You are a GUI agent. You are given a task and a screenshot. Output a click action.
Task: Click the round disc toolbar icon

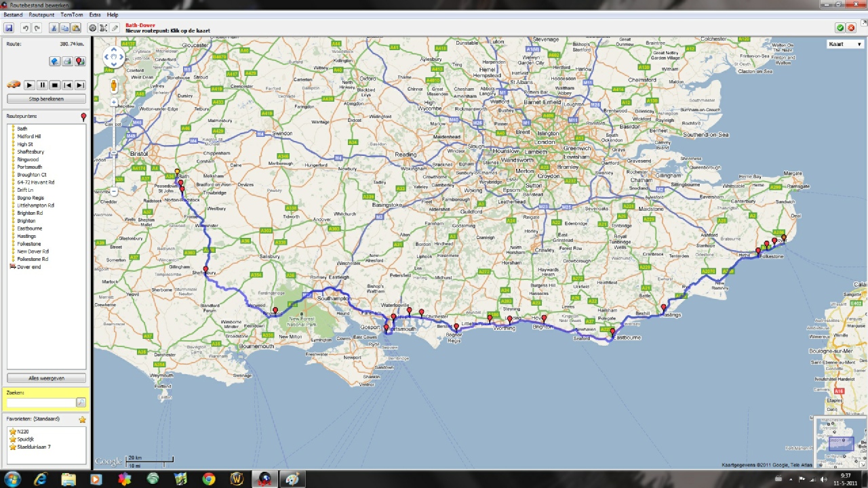coord(92,28)
